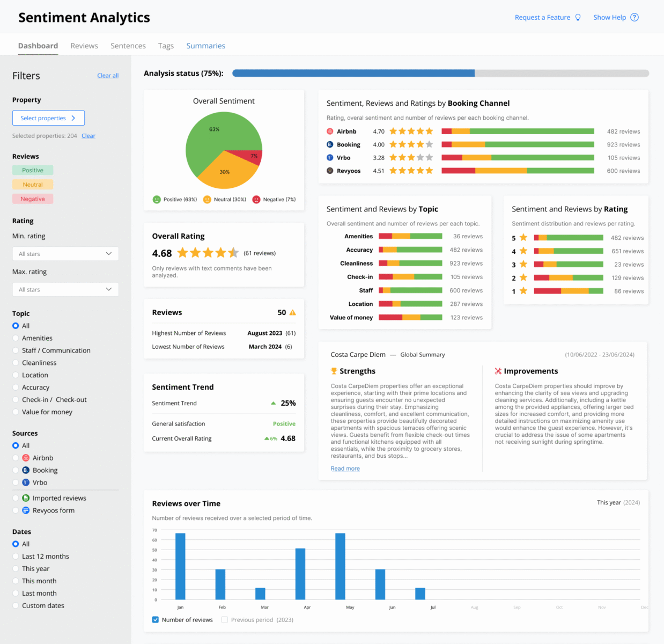This screenshot has height=644, width=664.
Task: Open the Max. rating All stars dropdown
Action: pos(65,289)
